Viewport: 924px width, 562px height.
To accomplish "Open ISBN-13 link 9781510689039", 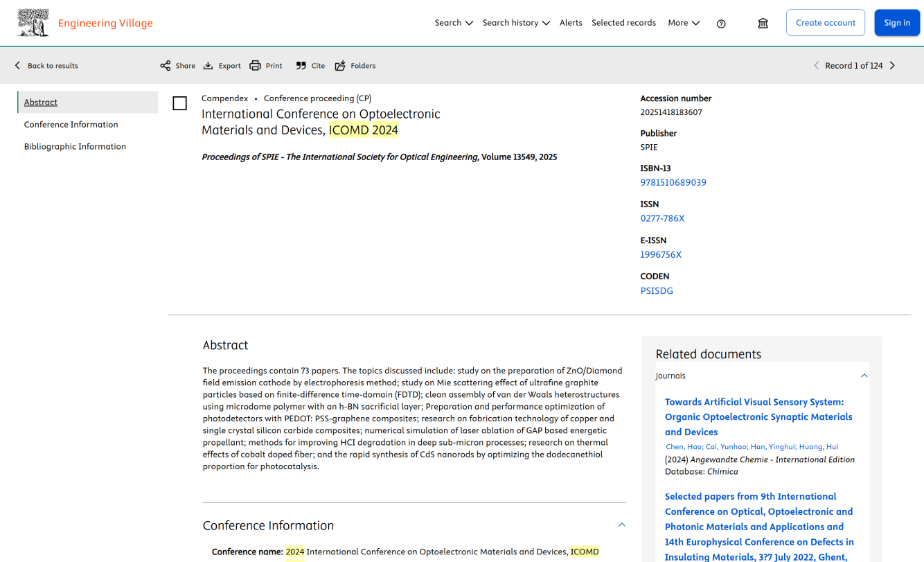I will point(673,183).
